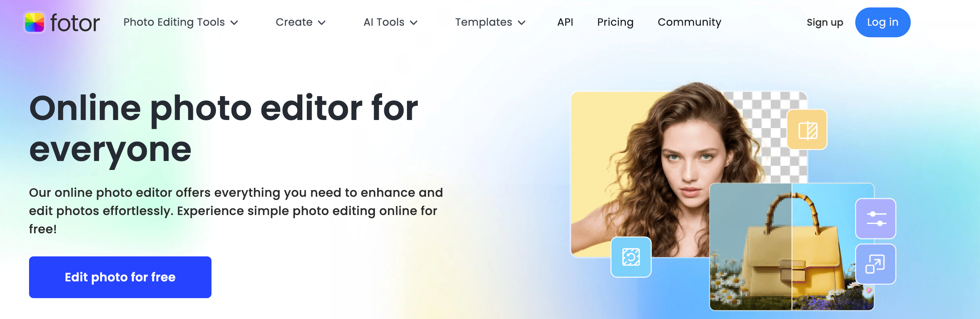
Task: Click the adjustment sliders icon tile
Action: pyautogui.click(x=876, y=218)
